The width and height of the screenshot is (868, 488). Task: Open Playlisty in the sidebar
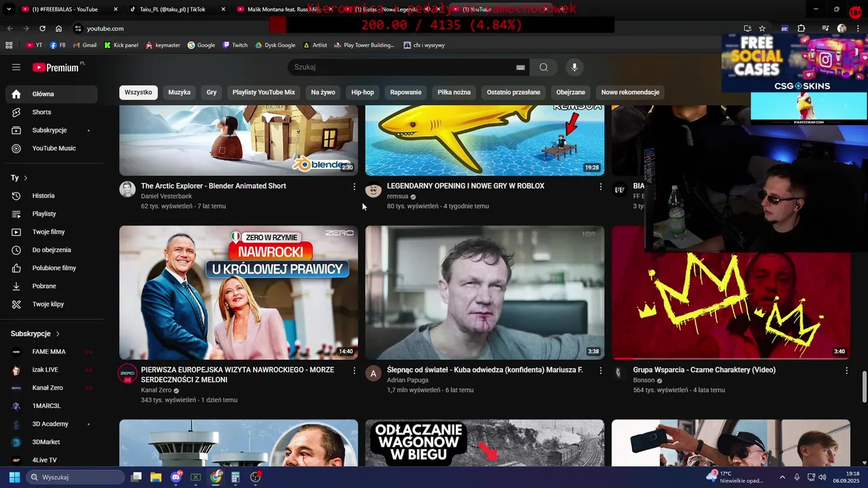point(52,213)
